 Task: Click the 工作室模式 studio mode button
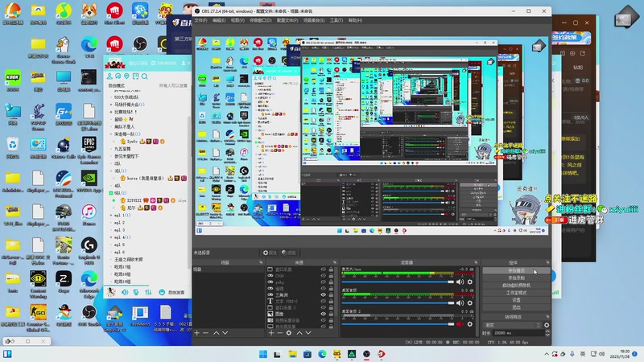[x=516, y=293]
